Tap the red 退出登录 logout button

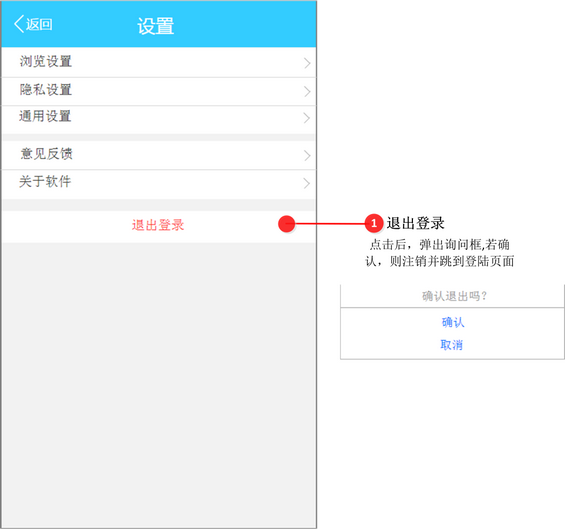pyautogui.click(x=158, y=225)
